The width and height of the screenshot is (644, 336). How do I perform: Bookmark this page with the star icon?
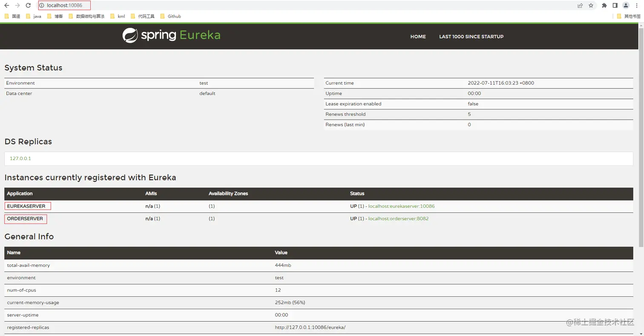[x=591, y=6]
